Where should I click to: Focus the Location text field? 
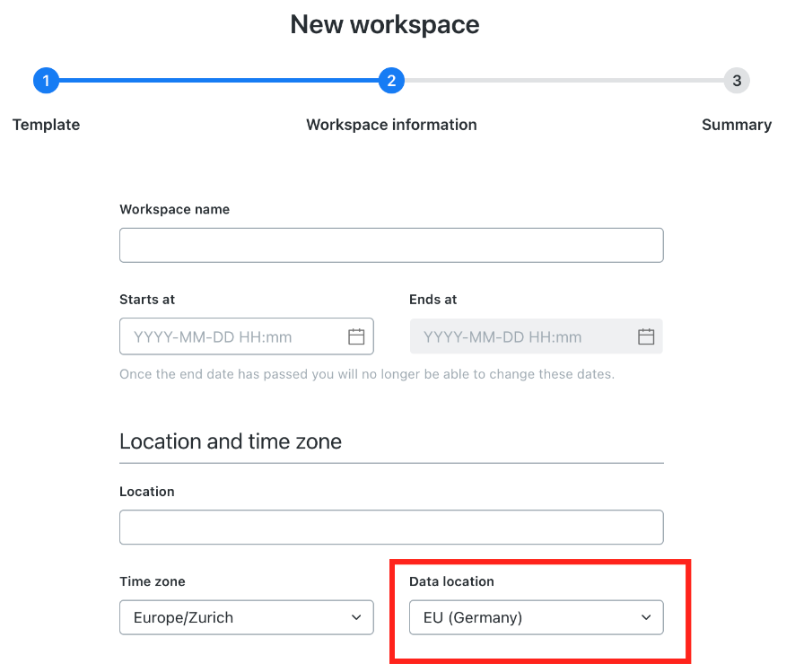391,527
